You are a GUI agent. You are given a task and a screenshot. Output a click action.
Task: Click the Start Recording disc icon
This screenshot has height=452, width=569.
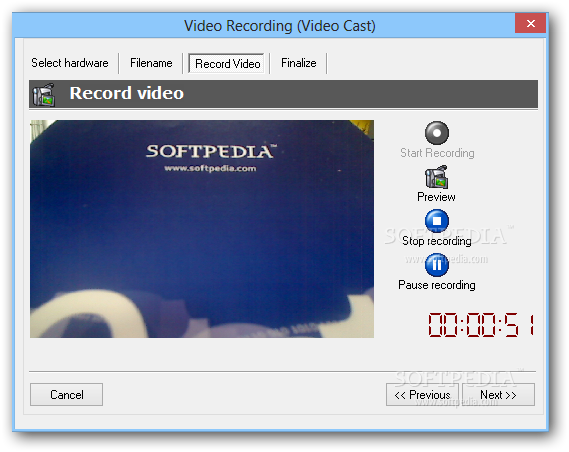[437, 133]
